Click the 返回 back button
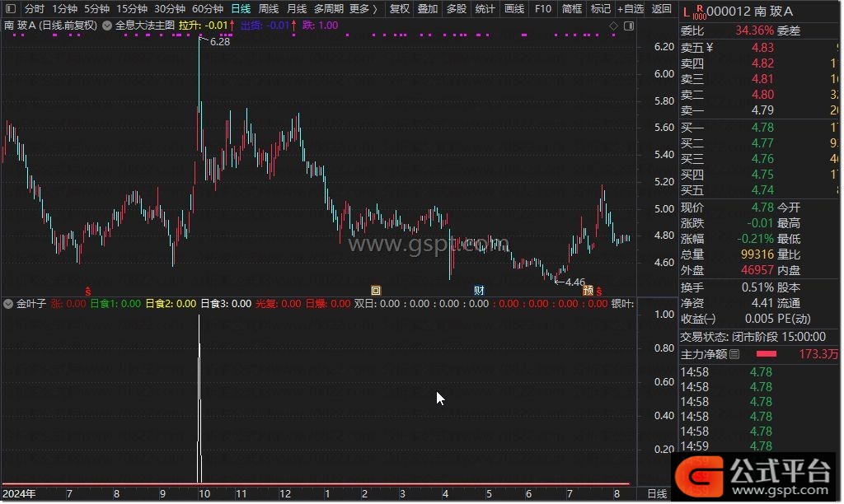 pyautogui.click(x=662, y=8)
